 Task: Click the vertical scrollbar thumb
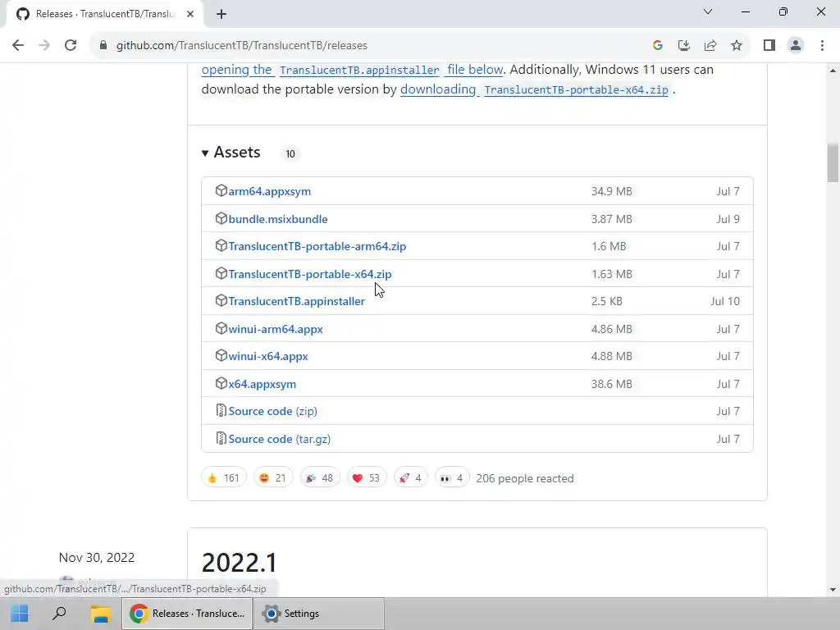pos(833,163)
